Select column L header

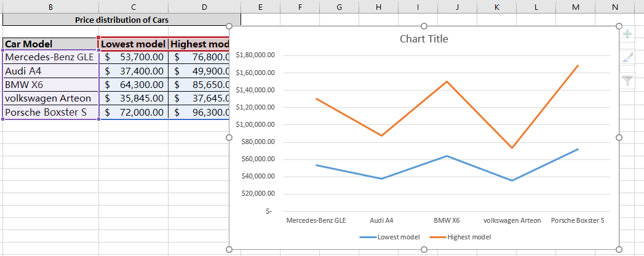[536, 7]
